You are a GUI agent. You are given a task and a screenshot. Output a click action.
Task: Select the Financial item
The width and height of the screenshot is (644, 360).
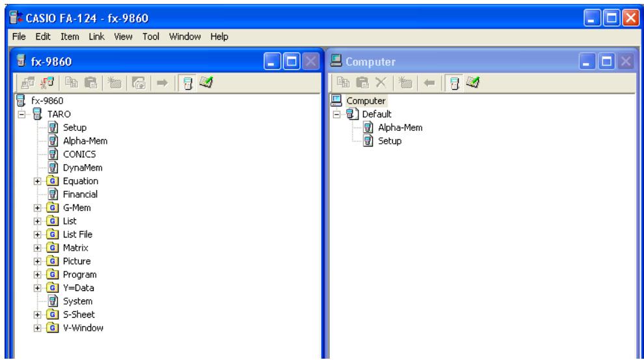pos(80,195)
